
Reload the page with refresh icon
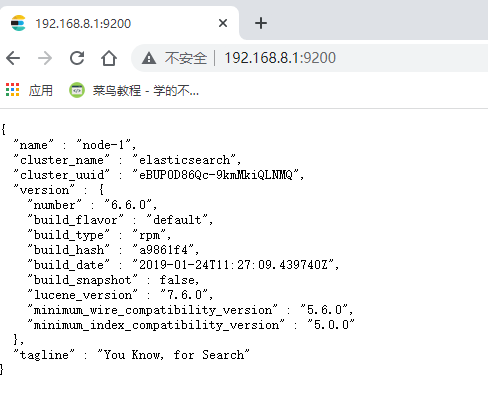pos(77,58)
